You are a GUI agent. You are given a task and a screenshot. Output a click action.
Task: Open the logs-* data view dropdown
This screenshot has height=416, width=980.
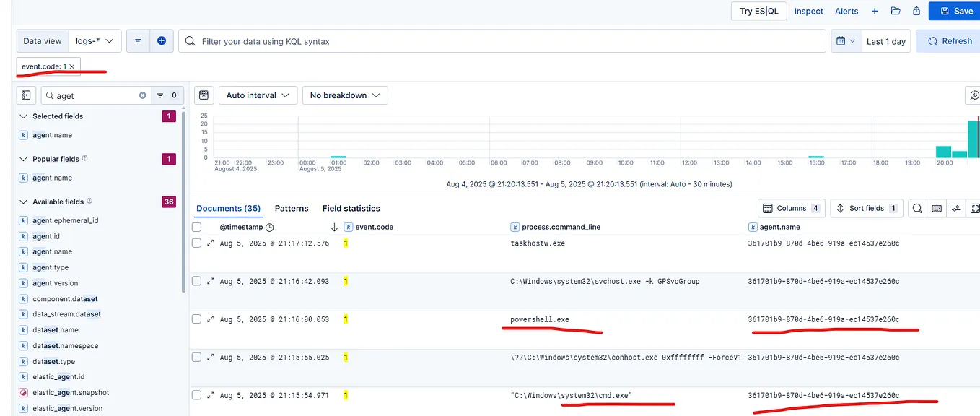(x=95, y=40)
